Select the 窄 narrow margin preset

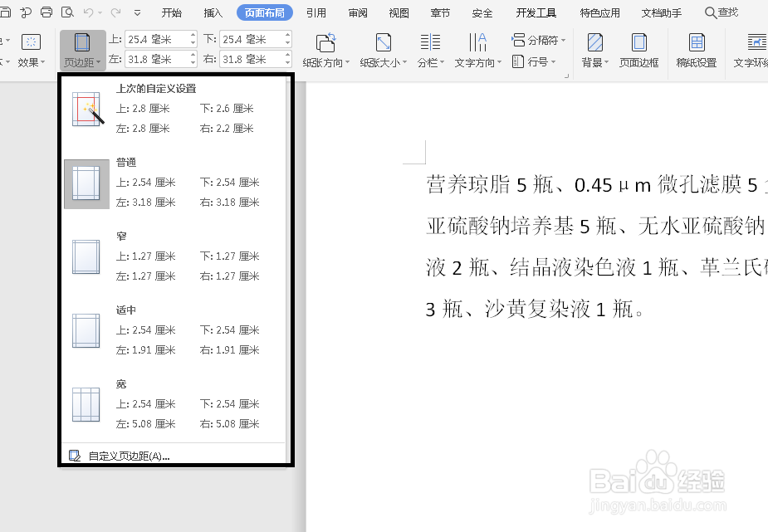pos(166,256)
